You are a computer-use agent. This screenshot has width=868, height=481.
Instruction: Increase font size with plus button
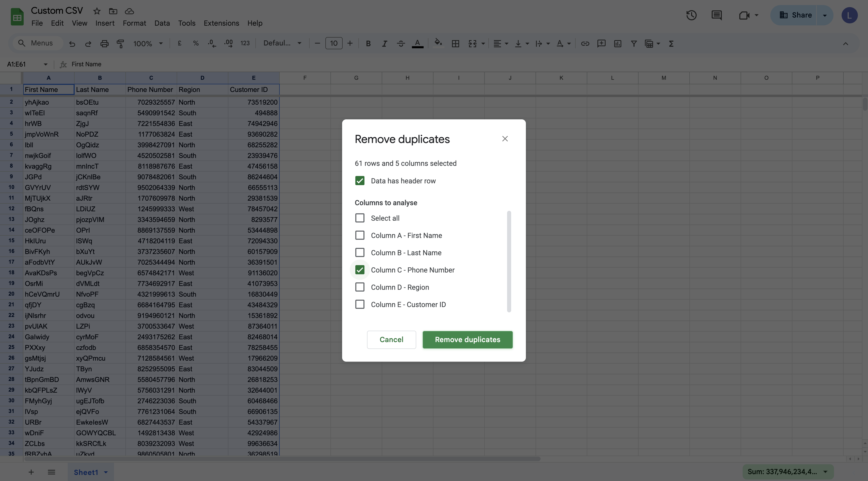pyautogui.click(x=350, y=43)
